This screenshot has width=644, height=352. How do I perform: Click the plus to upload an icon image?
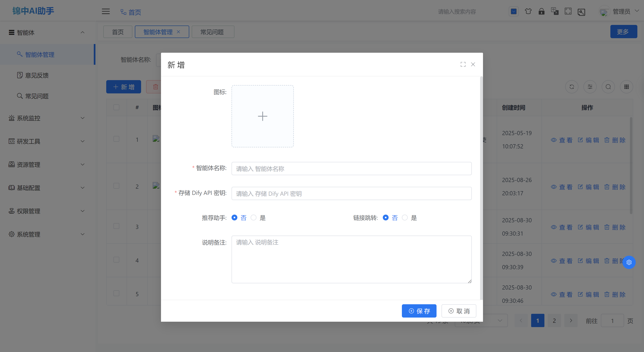pyautogui.click(x=262, y=116)
